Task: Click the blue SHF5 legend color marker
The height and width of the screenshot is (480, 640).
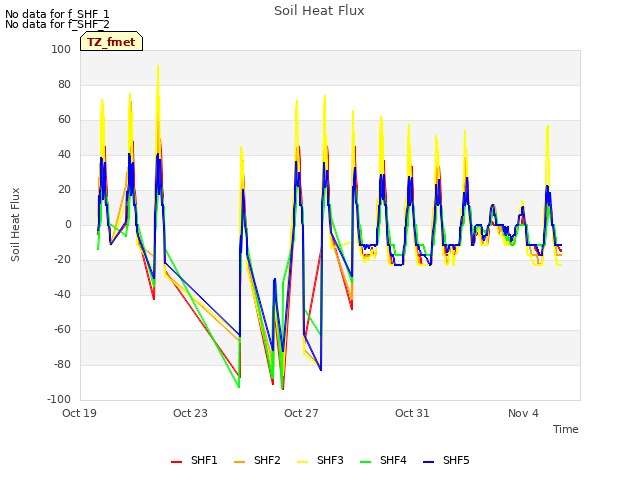Action: [x=428, y=462]
